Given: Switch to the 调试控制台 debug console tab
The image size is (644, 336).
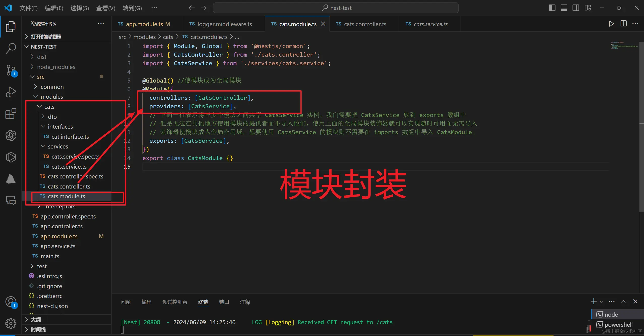Looking at the screenshot, I should point(175,302).
